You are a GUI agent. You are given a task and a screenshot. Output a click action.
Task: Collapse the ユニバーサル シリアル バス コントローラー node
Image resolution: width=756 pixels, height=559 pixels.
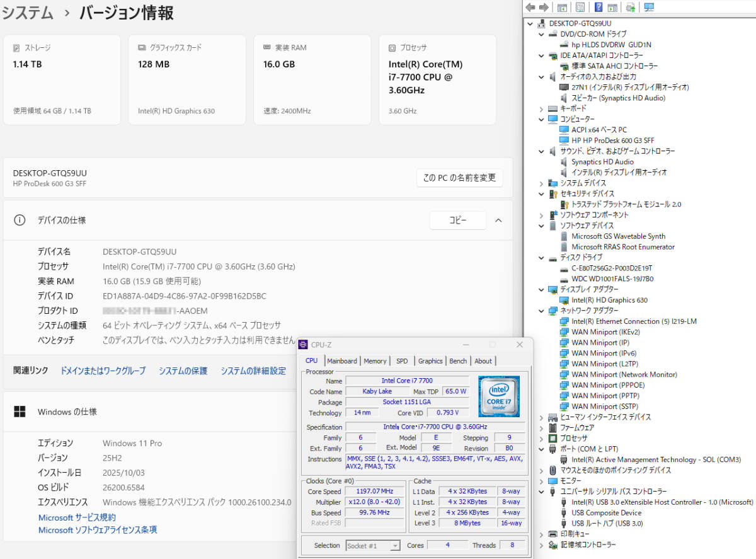[x=541, y=491]
